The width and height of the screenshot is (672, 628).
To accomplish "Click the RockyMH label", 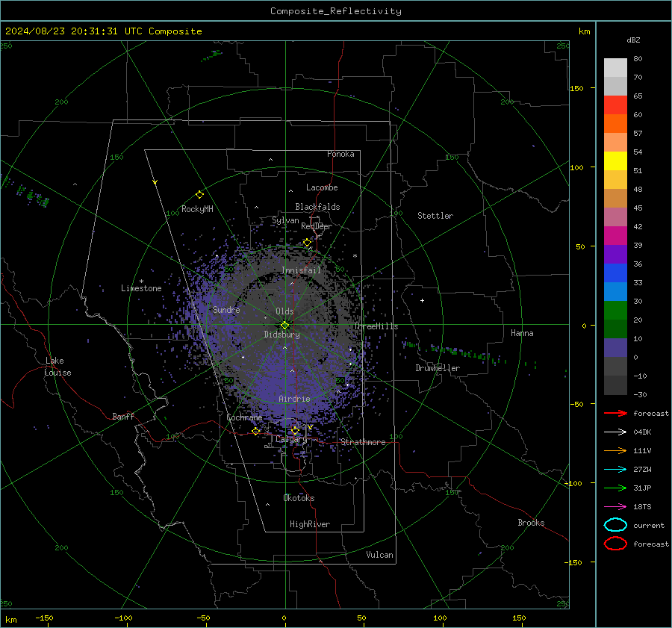I will coord(197,209).
